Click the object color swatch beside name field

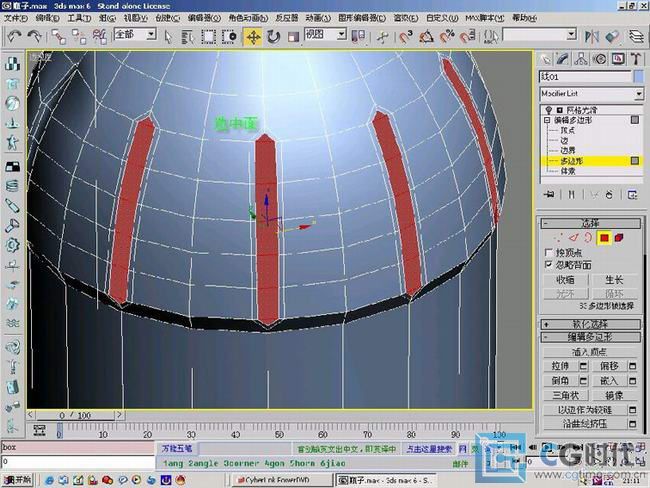pos(638,77)
